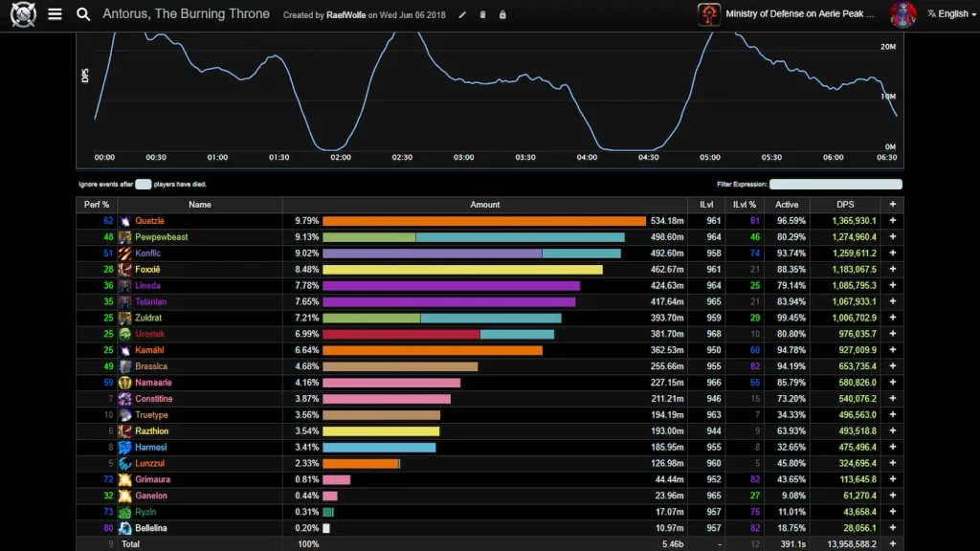
Task: Click the players have died input box
Action: point(144,185)
